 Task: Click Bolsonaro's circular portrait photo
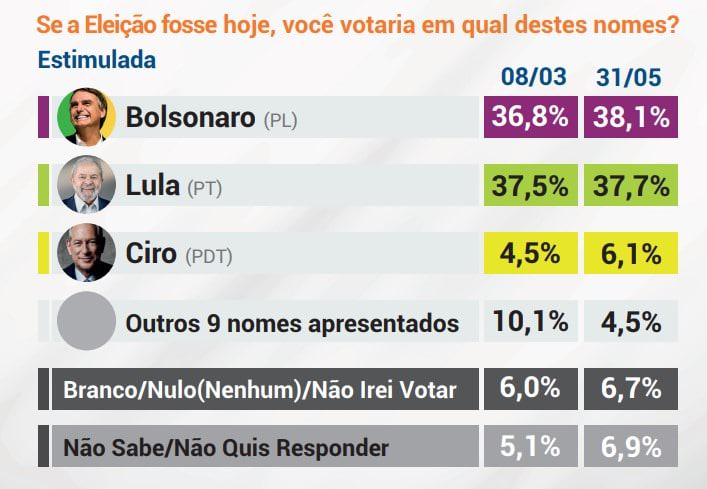[86, 117]
